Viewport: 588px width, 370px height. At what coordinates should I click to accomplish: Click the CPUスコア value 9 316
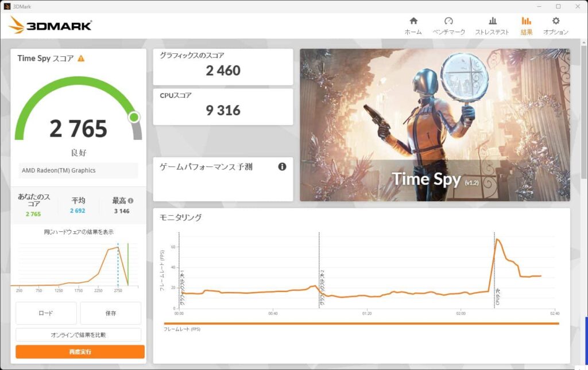(223, 111)
